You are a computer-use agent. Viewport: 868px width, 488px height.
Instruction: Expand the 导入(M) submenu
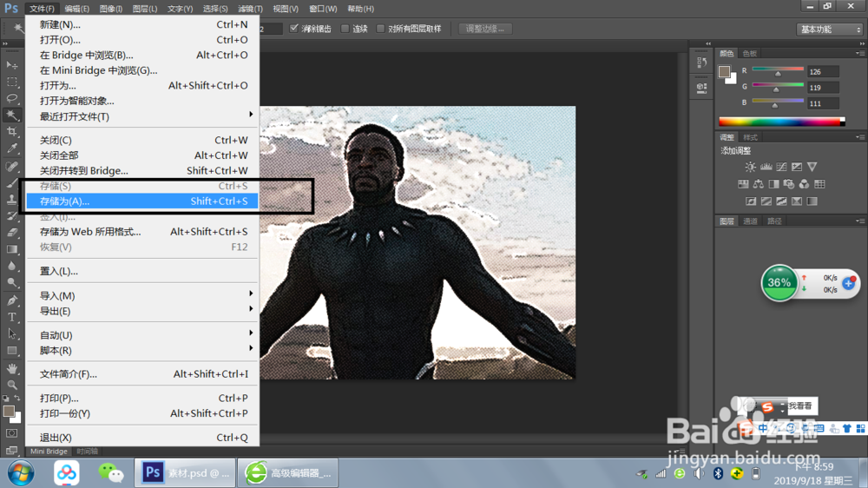point(143,296)
